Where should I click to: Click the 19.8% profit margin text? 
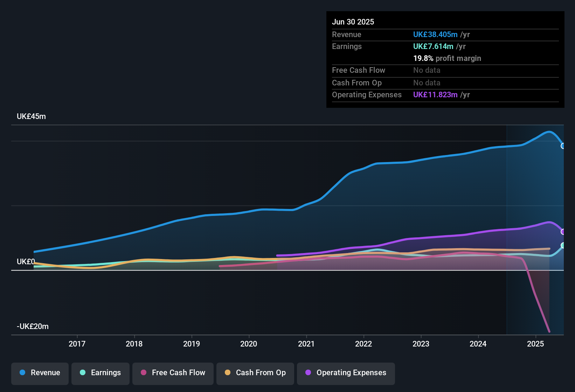(x=447, y=58)
